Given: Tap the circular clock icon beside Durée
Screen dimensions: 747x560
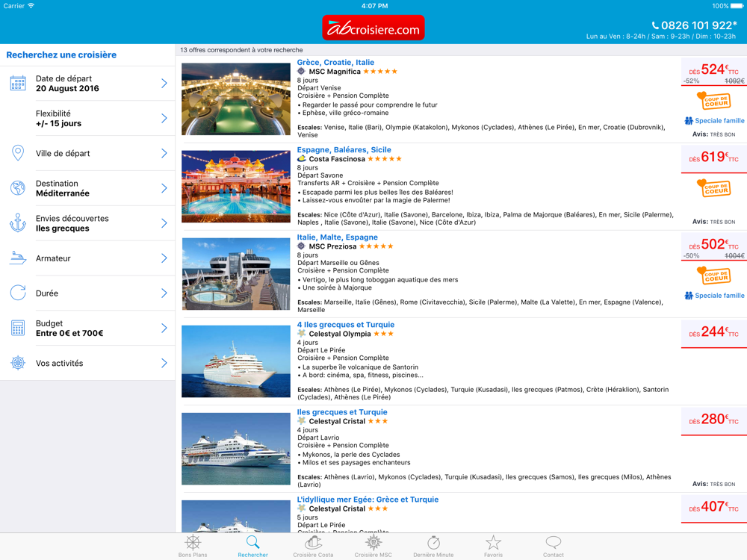Looking at the screenshot, I should tap(18, 293).
